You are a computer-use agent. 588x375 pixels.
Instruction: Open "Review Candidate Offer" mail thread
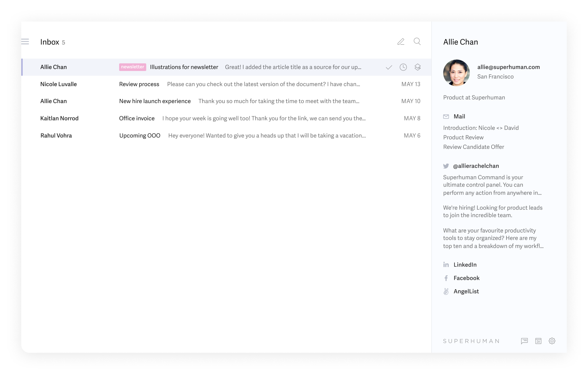point(473,147)
